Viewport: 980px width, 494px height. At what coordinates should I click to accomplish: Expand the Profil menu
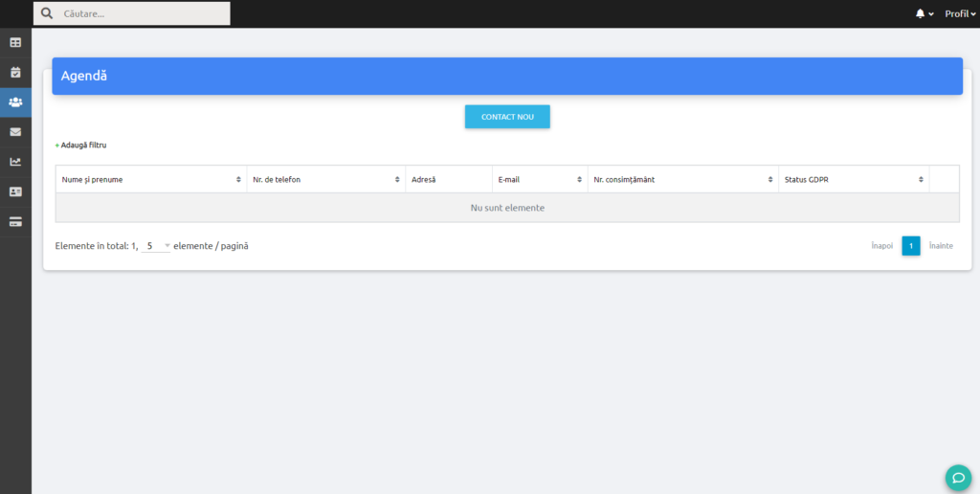pos(960,13)
